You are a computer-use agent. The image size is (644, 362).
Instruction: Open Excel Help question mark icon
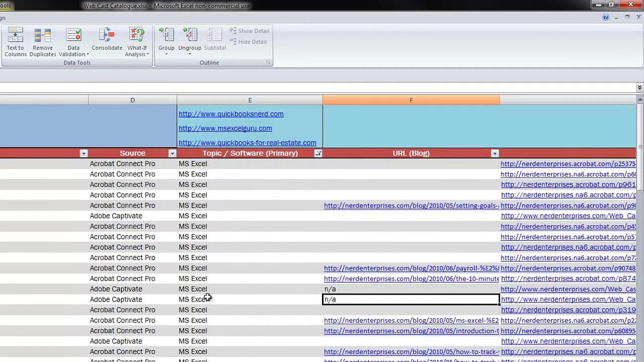[606, 17]
